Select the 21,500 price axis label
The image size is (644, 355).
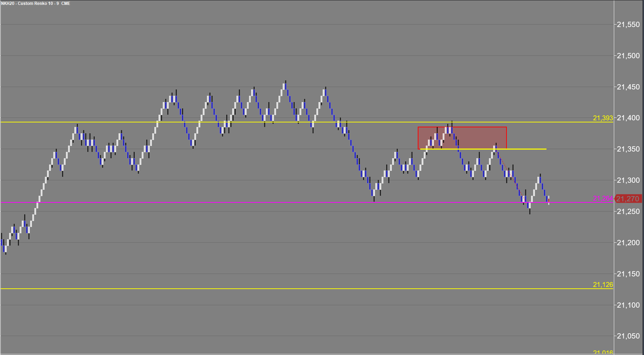pyautogui.click(x=628, y=56)
